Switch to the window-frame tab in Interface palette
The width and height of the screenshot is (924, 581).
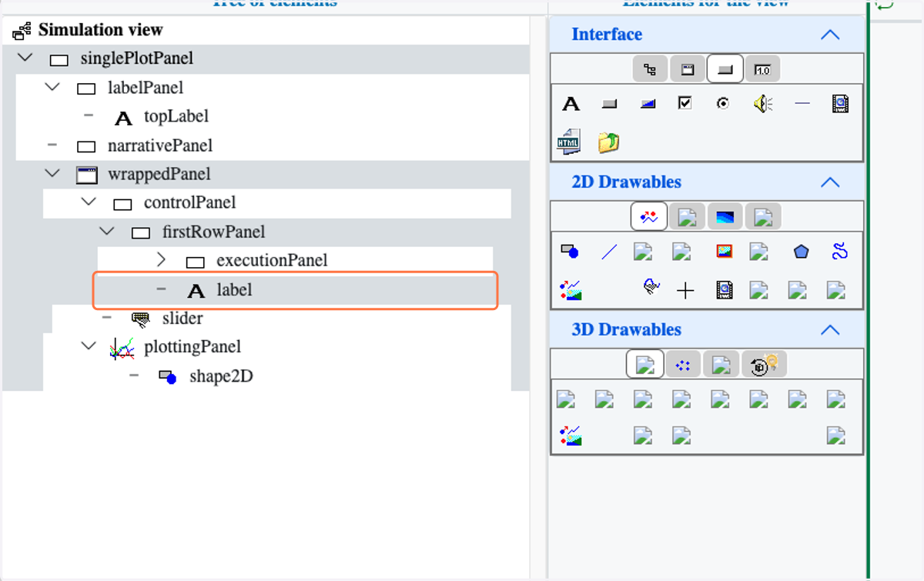point(688,69)
